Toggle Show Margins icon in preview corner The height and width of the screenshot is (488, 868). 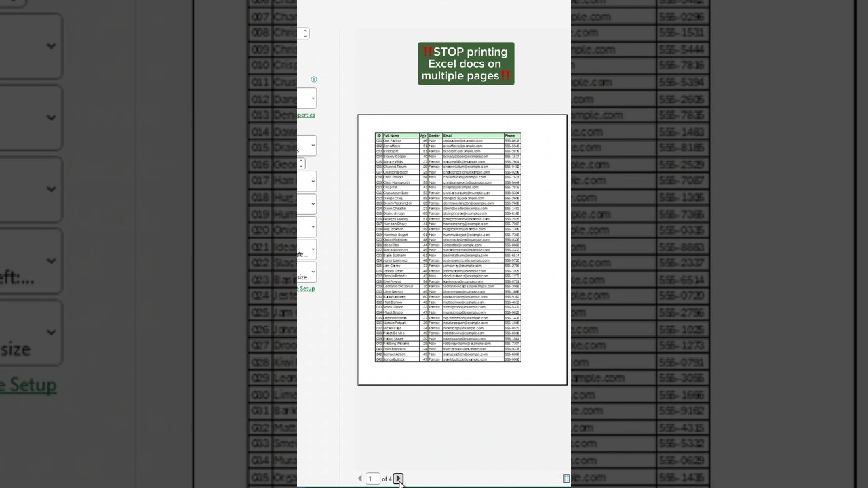[x=566, y=479]
